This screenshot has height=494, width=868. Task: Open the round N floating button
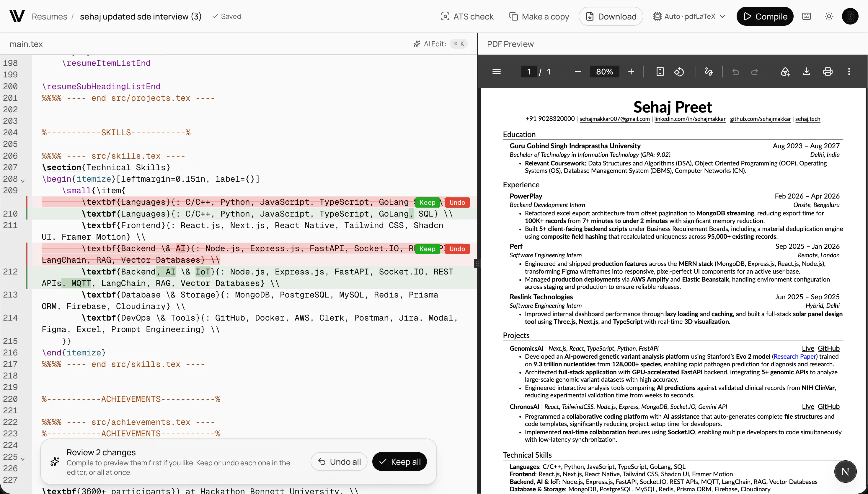pyautogui.click(x=845, y=472)
